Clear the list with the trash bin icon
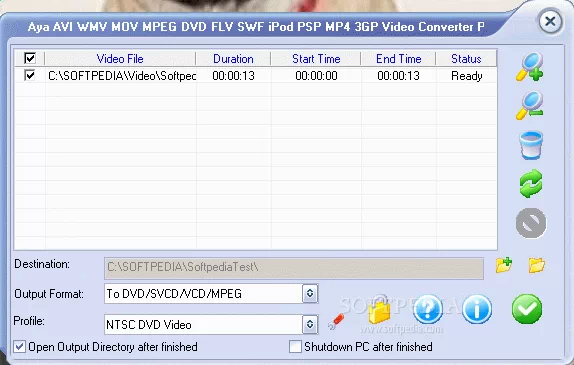 531,145
